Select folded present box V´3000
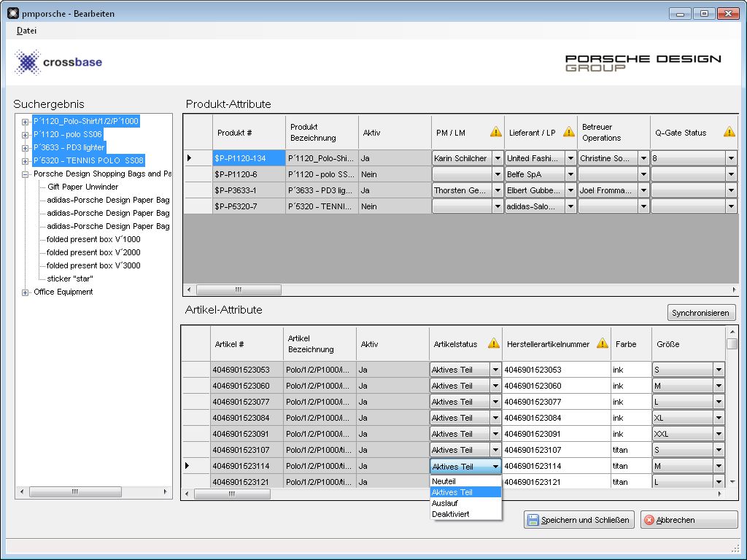 pyautogui.click(x=93, y=265)
